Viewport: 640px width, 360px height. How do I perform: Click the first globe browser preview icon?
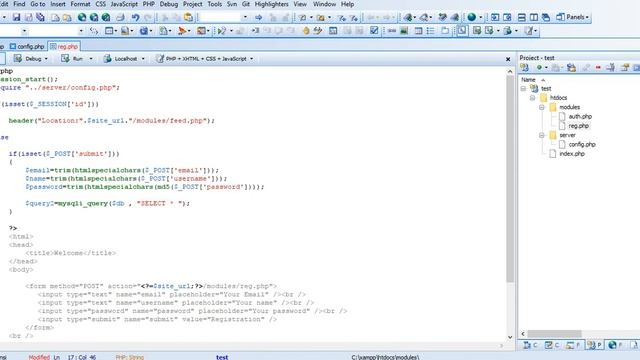point(82,18)
